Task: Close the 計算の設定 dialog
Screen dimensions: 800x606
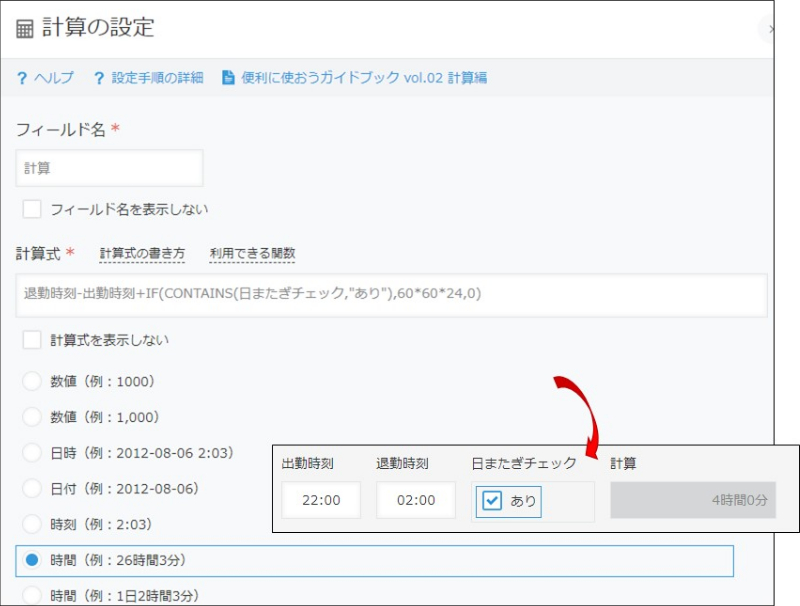Action: (769, 29)
